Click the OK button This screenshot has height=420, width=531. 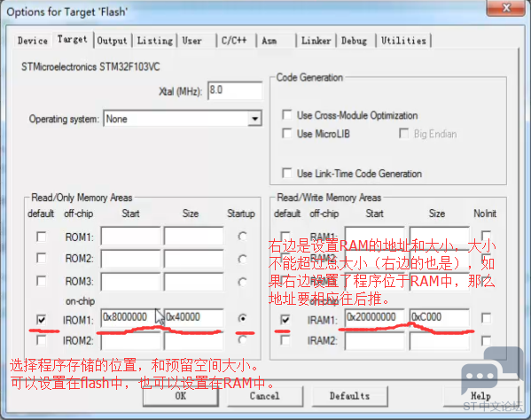click(181, 396)
